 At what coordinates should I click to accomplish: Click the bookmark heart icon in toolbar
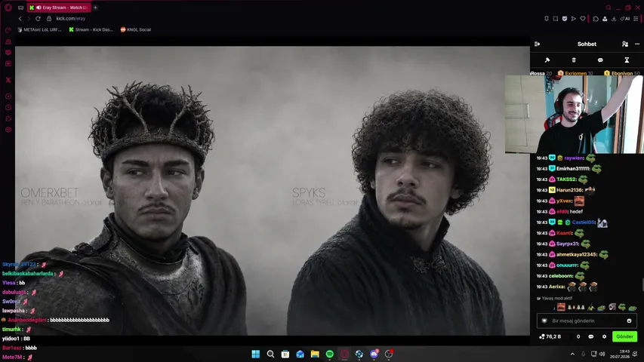[582, 18]
